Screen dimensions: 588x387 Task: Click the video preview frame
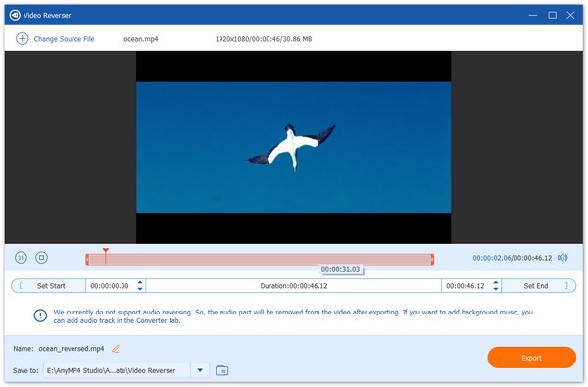click(x=294, y=147)
